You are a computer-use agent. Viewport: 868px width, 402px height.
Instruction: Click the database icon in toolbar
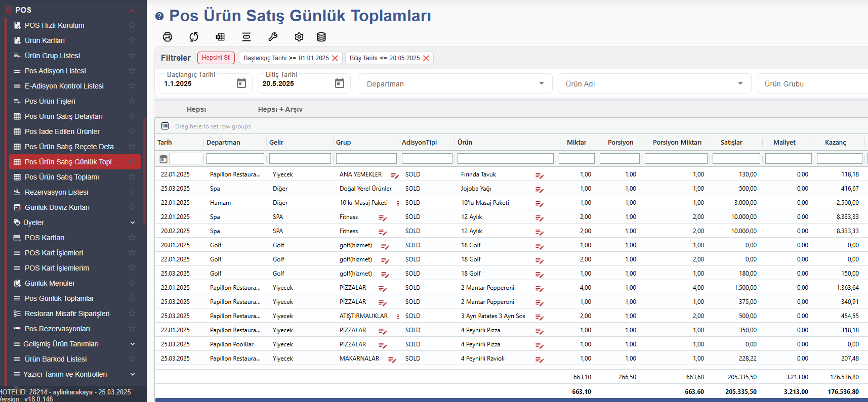point(321,37)
